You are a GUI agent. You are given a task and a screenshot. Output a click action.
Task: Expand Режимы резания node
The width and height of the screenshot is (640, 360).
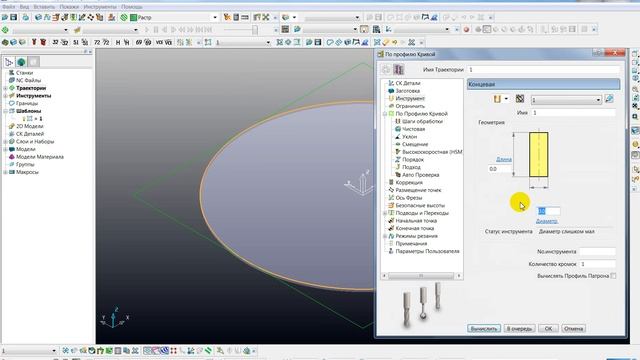pos(385,236)
